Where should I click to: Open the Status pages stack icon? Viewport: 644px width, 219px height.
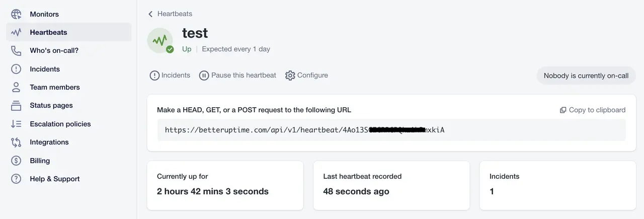[16, 105]
